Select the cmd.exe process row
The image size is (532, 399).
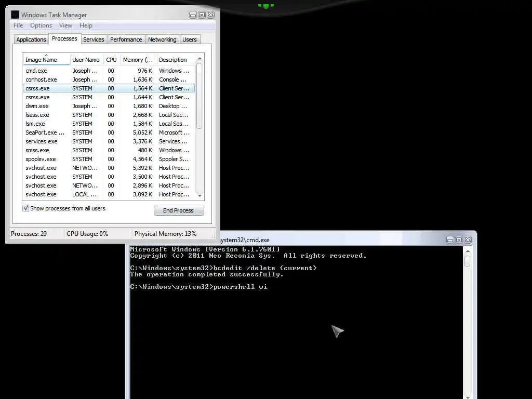pos(109,71)
